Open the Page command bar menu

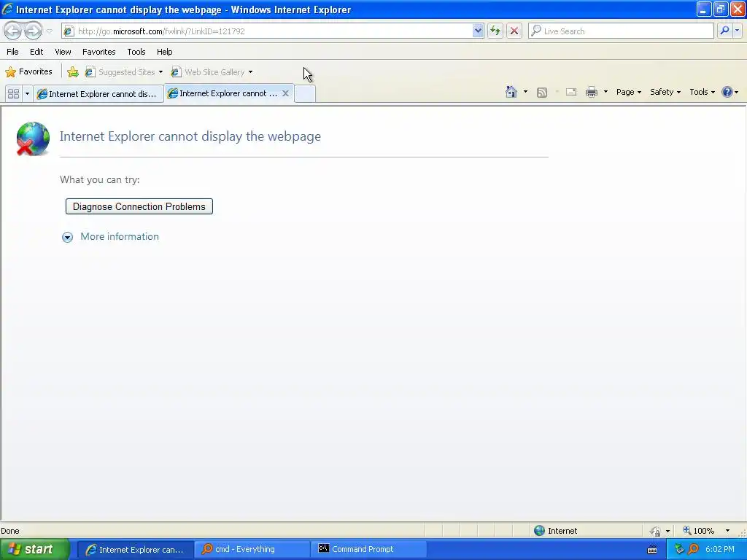point(628,92)
